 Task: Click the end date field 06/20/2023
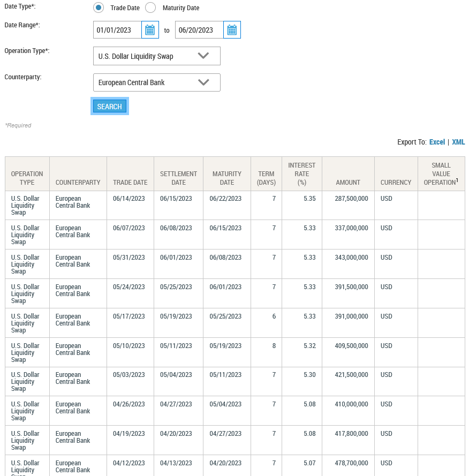(x=200, y=30)
